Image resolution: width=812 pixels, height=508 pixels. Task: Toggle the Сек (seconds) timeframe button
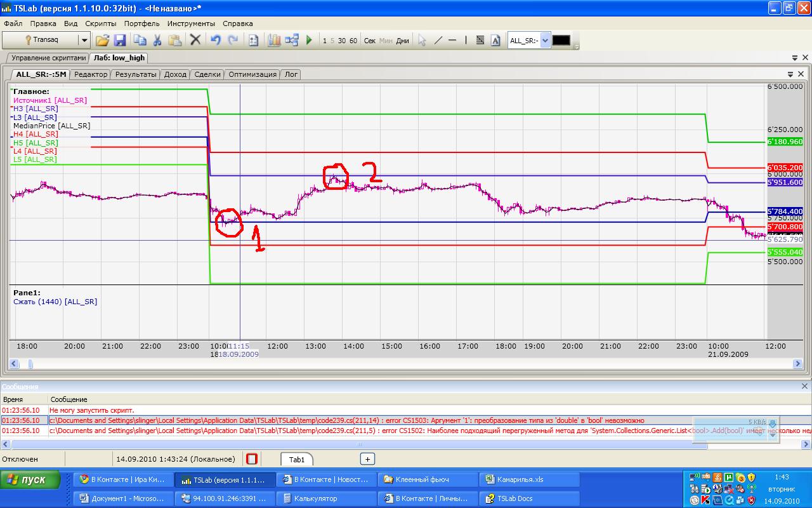point(370,41)
